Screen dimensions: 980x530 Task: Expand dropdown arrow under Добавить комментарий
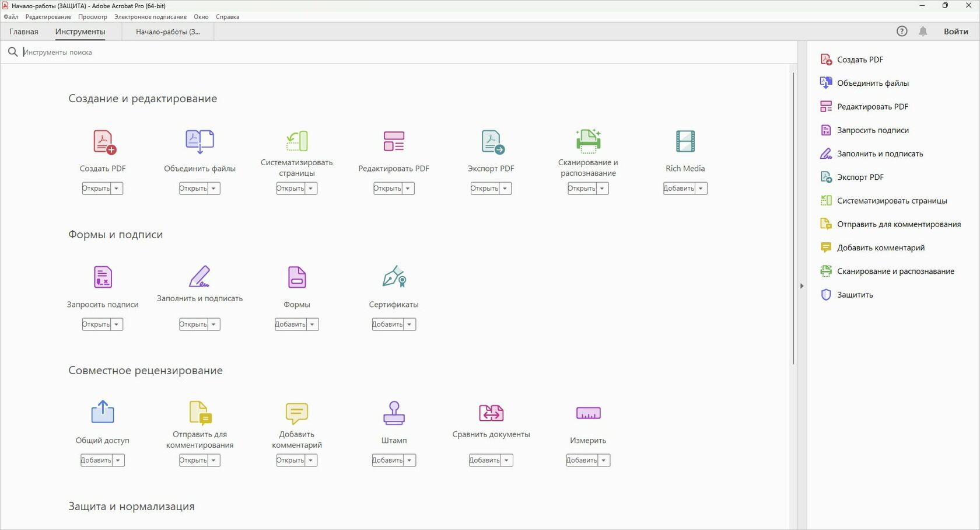pyautogui.click(x=311, y=461)
